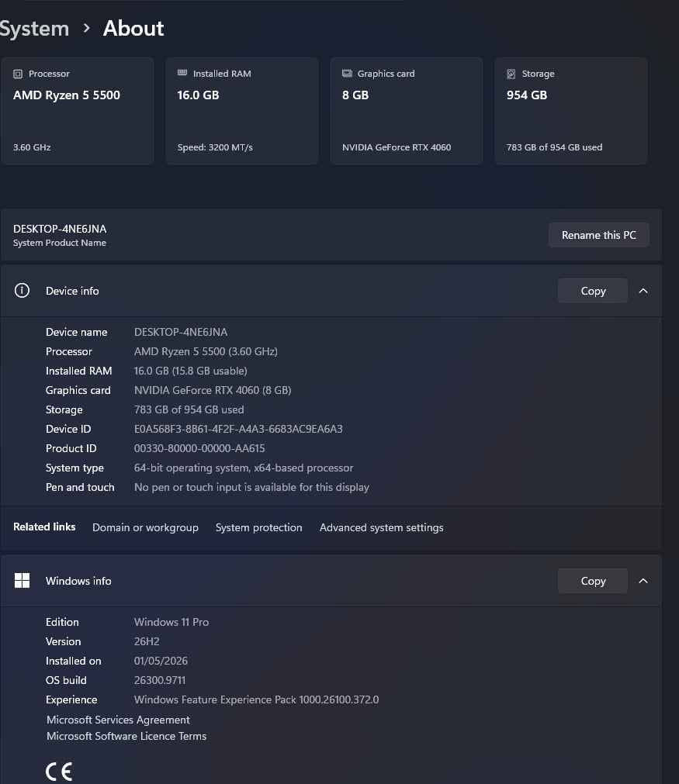
Task: Click the Device name value DESKTOP-4NE6JNA
Action: point(181,332)
